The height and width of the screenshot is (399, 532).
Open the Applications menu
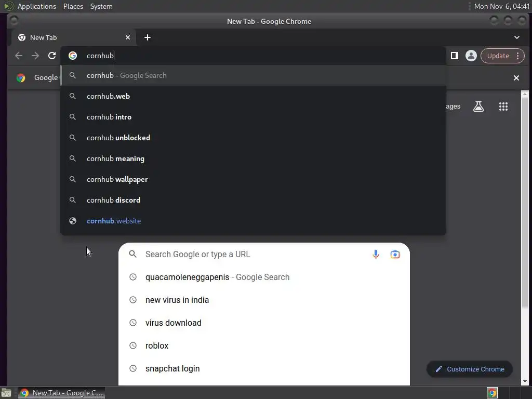tap(37, 6)
